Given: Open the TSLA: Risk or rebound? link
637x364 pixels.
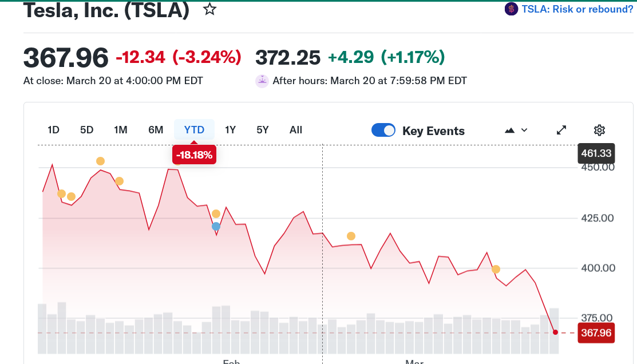Looking at the screenshot, I should click(x=577, y=9).
